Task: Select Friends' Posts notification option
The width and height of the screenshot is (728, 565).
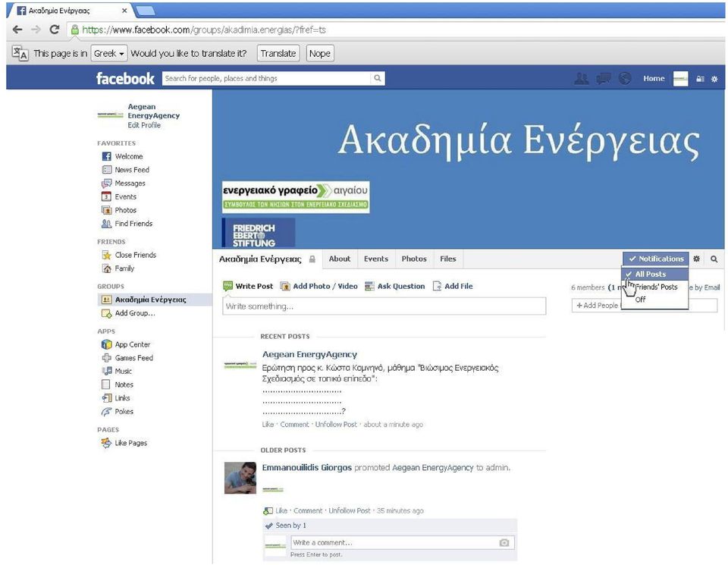Action: point(654,287)
